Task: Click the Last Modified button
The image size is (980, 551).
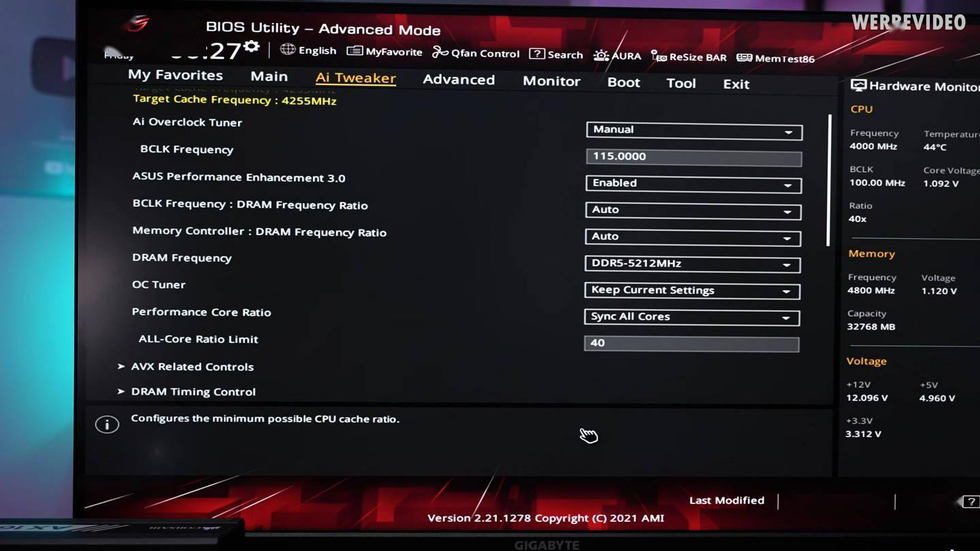Action: point(727,501)
